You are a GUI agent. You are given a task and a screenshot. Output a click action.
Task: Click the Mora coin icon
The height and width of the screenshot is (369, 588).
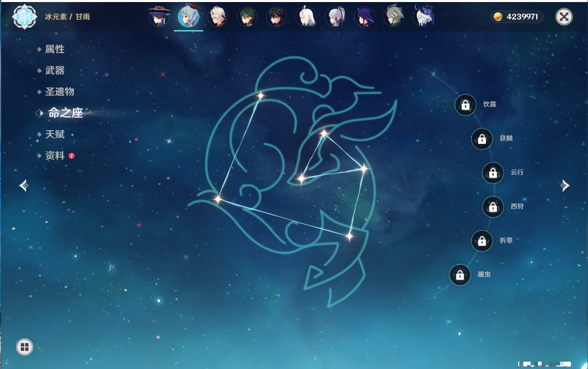click(498, 17)
